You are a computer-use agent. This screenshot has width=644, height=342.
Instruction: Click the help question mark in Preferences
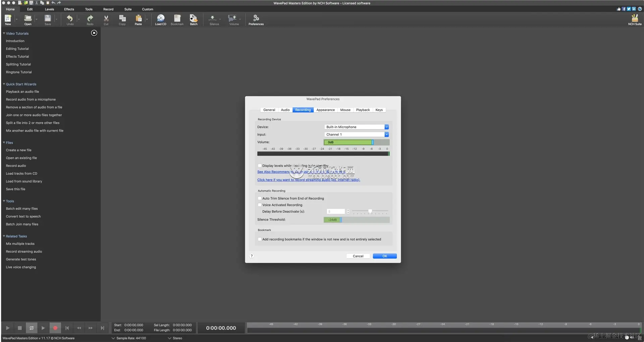[x=252, y=256]
